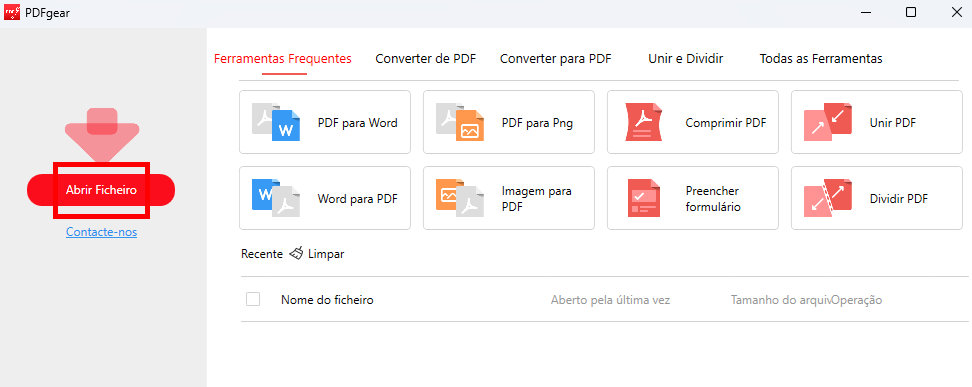Click the Abrir Ficheiro button
Image resolution: width=972 pixels, height=387 pixels.
(x=101, y=190)
